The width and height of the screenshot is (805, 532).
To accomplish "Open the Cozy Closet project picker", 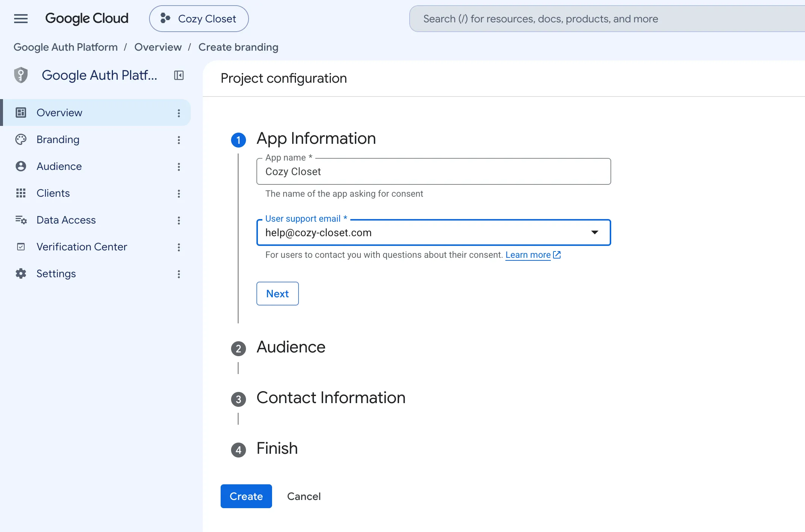I will (199, 19).
